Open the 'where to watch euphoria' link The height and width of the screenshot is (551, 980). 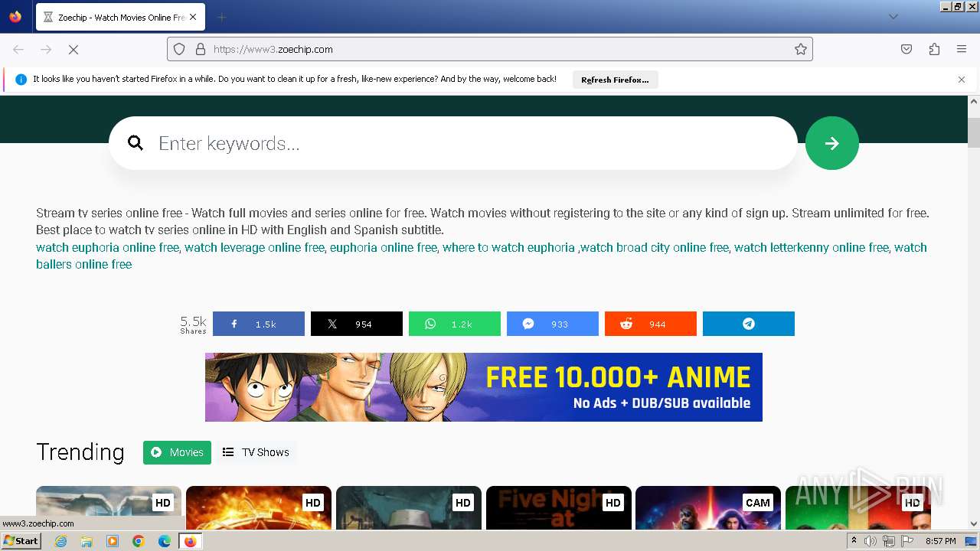(508, 247)
